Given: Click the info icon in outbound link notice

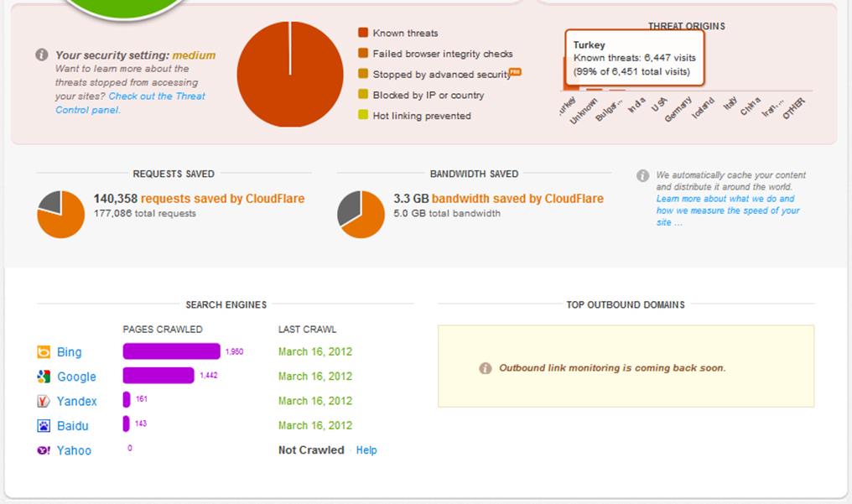Looking at the screenshot, I should [x=486, y=368].
